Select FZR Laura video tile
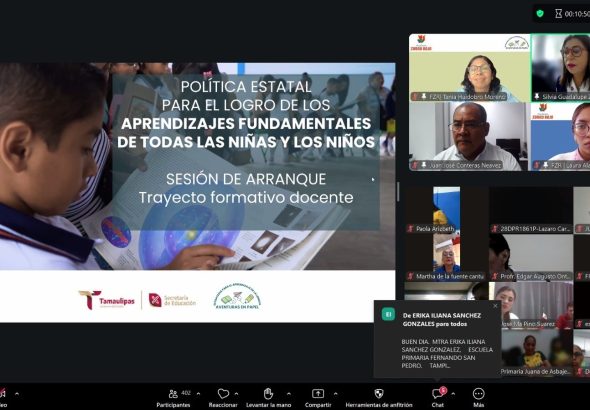The image size is (590, 410). [561, 137]
